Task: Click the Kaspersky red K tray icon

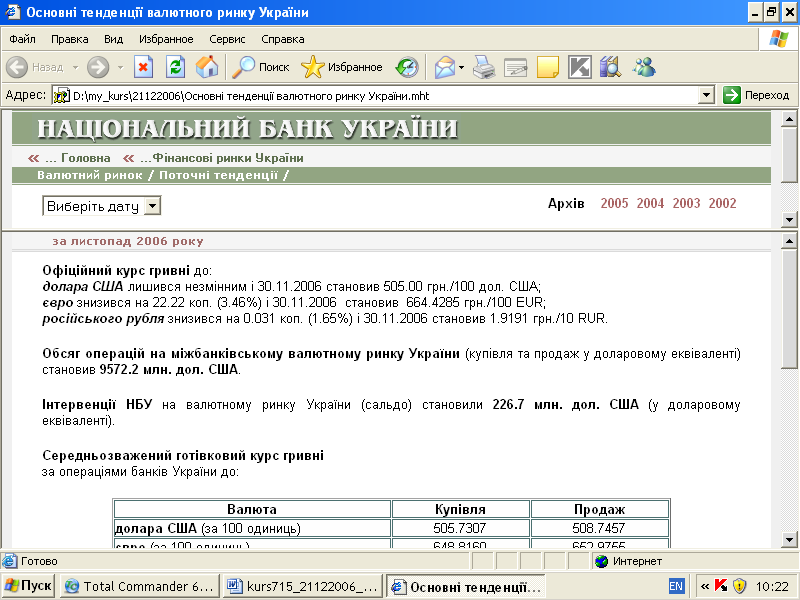Action: click(721, 586)
